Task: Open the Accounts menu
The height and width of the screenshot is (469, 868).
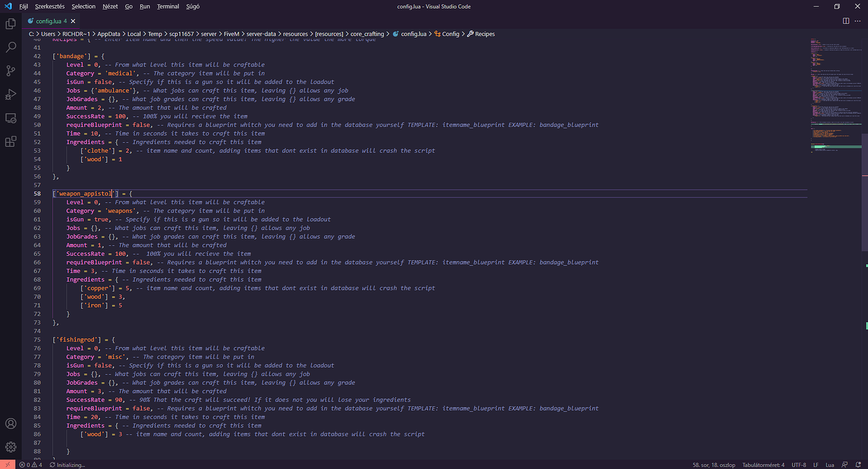Action: (x=10, y=424)
